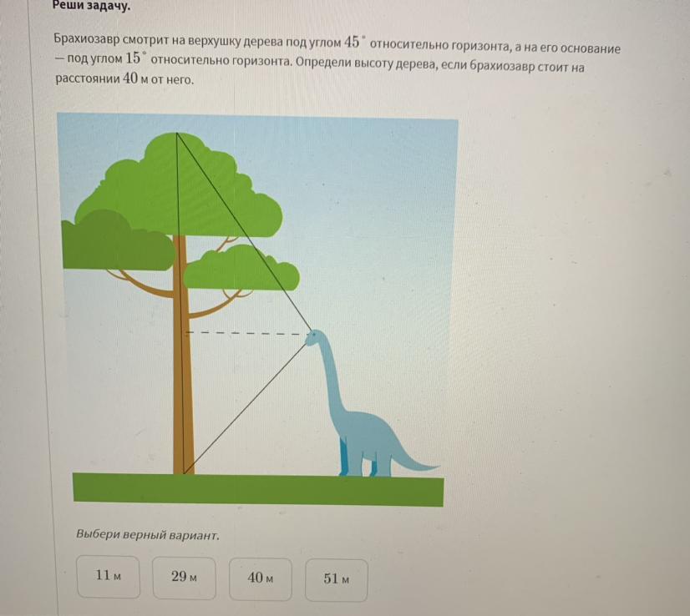Image resolution: width=690 pixels, height=616 pixels.
Task: Click the word "расстоянии" in the problem text
Action: pos(87,79)
